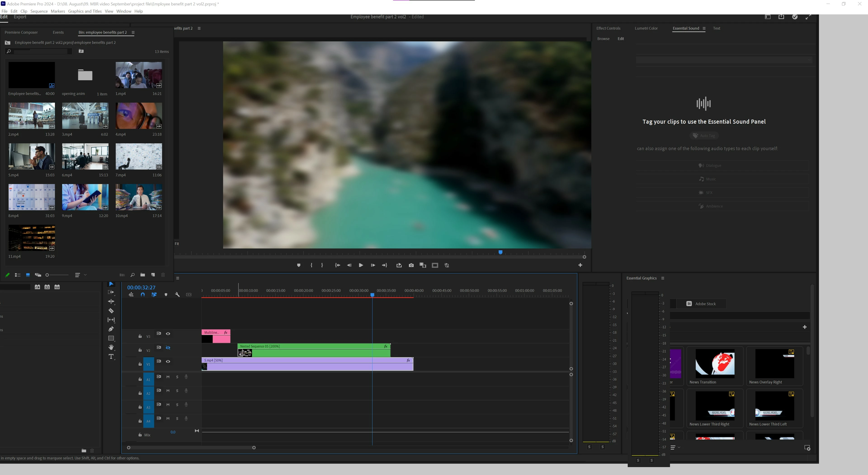Open timeline wrench display settings
868x475 pixels.
[x=177, y=295]
